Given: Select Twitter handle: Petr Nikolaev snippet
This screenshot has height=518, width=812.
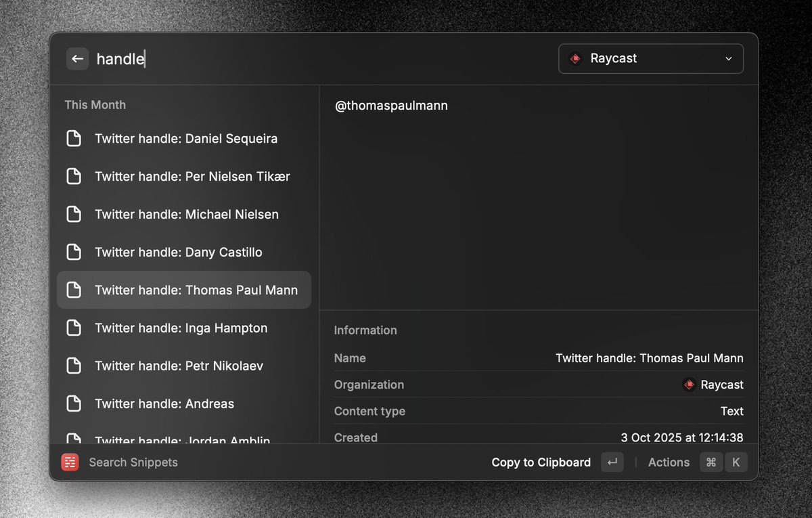Looking at the screenshot, I should click(184, 366).
